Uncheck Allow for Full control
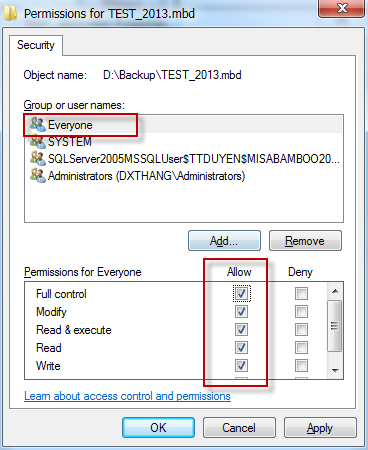368x450 pixels. pyautogui.click(x=241, y=294)
